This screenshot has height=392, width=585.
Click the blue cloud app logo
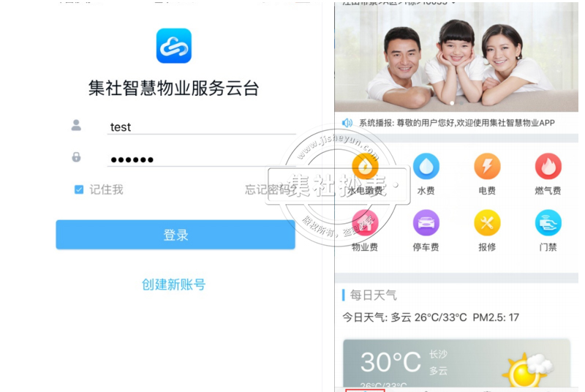(x=174, y=46)
